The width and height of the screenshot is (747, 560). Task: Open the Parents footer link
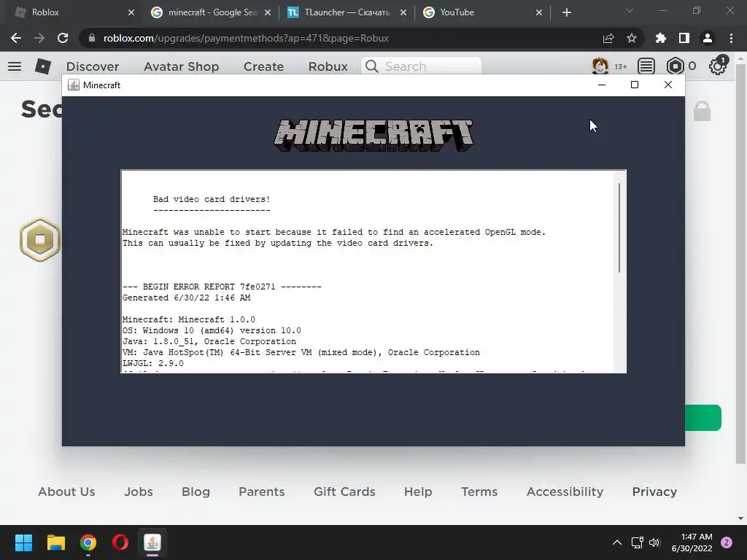262,491
